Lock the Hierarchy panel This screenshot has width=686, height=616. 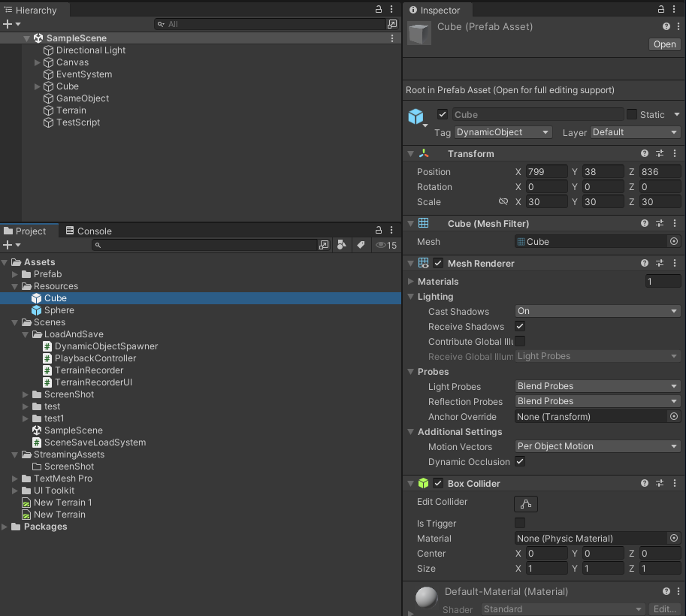[x=379, y=9]
